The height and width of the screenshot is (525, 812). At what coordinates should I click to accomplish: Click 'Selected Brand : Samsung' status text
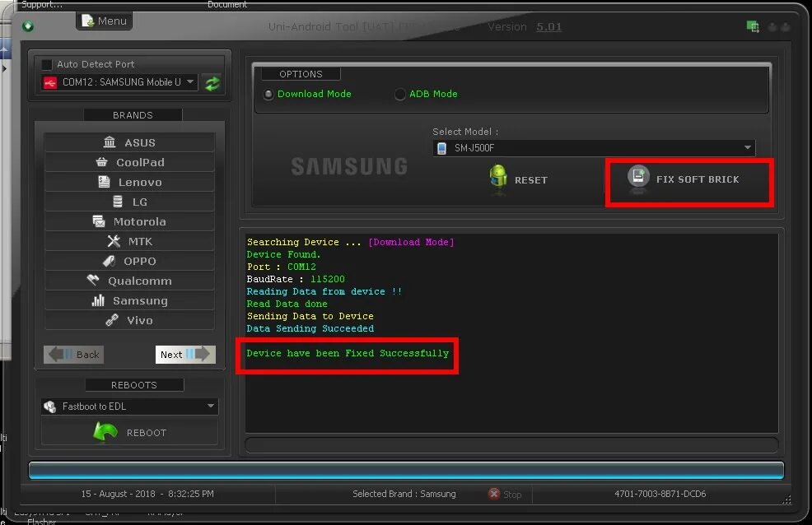(x=404, y=494)
